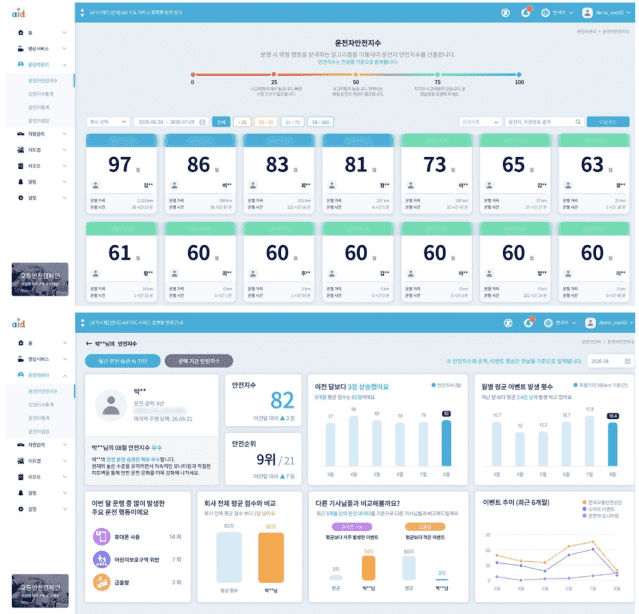
Task: Open the calendar icon in the detail page month picker
Action: (627, 361)
